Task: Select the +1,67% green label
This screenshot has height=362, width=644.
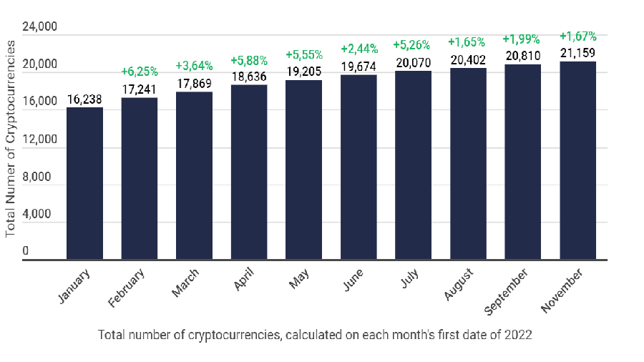Action: pos(578,36)
